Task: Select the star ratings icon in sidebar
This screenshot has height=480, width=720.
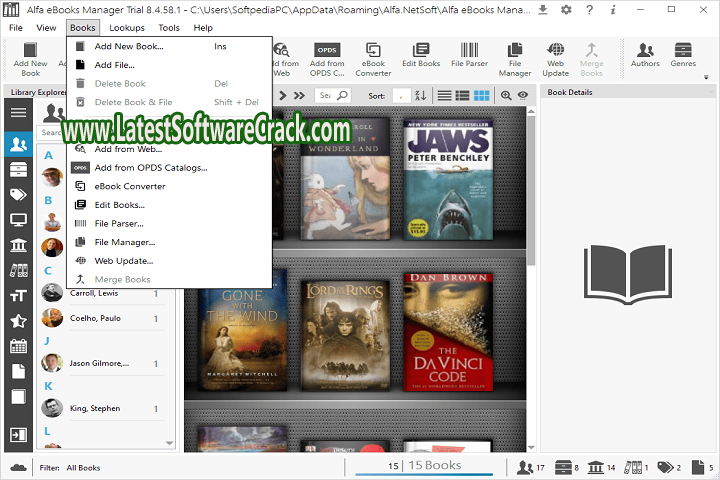Action: (18, 321)
